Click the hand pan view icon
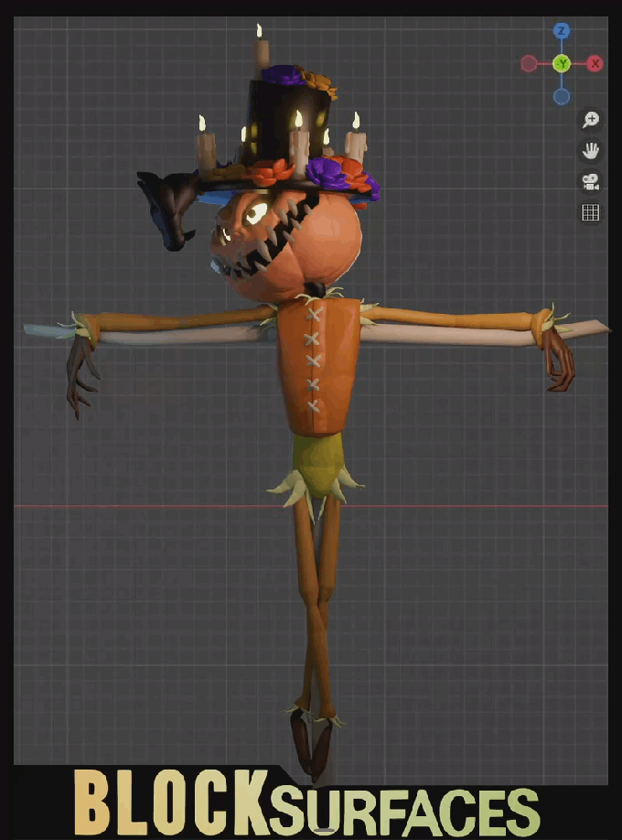The image size is (622, 840). click(x=591, y=151)
